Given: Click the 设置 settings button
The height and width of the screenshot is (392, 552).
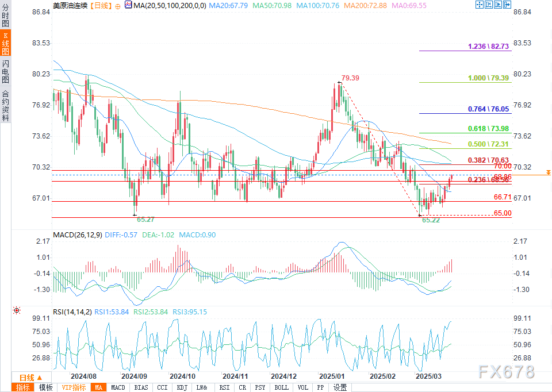Looking at the screenshot, I should pos(340,387).
